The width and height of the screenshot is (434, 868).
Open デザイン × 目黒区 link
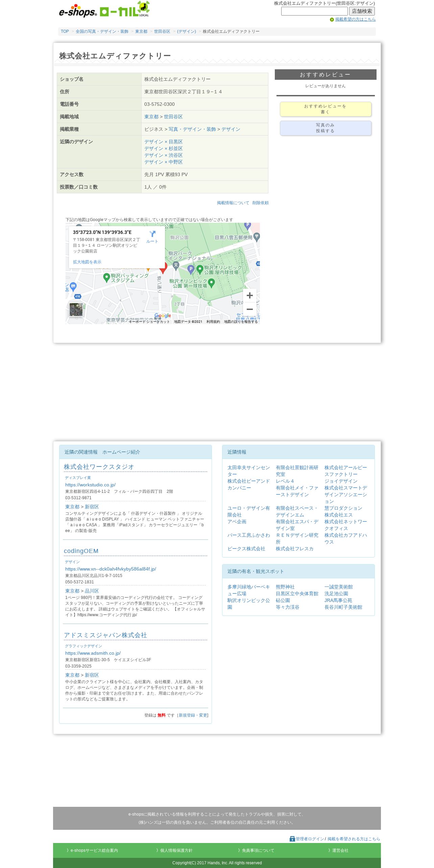click(164, 142)
